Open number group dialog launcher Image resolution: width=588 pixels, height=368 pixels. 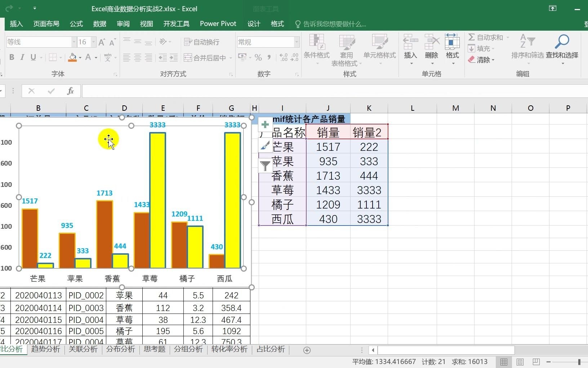297,75
